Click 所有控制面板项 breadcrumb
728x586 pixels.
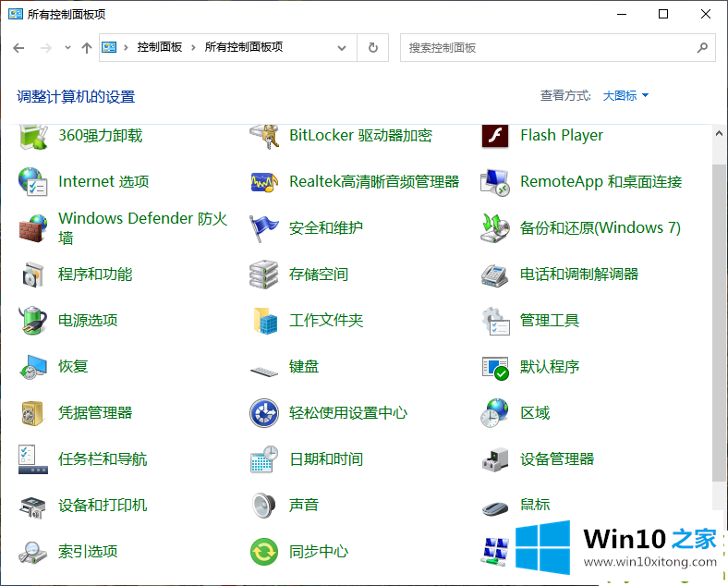[244, 47]
